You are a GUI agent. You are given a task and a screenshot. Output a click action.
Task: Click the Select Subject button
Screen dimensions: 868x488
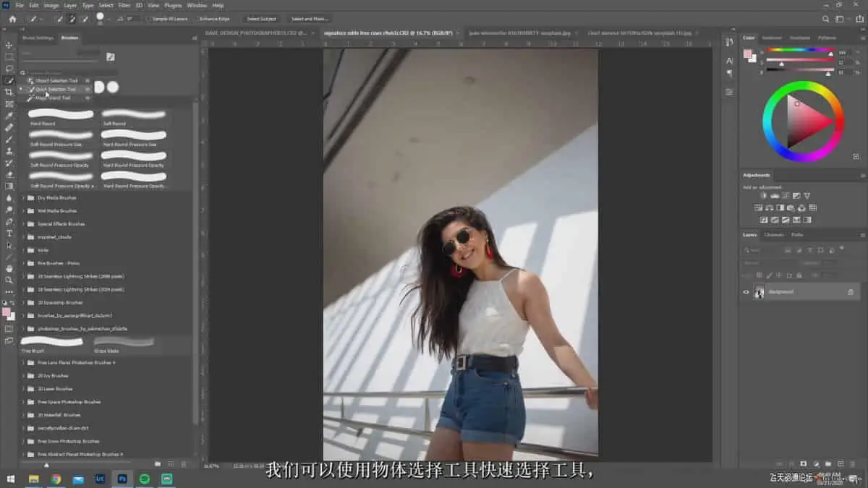coord(260,19)
